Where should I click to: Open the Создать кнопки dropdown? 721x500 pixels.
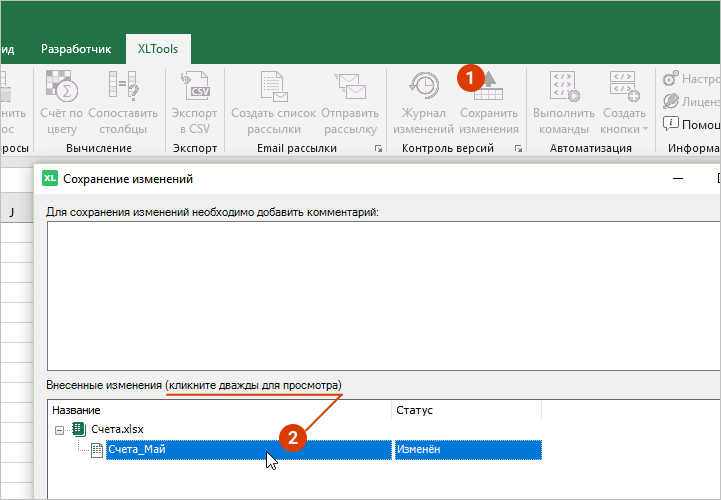[x=624, y=120]
